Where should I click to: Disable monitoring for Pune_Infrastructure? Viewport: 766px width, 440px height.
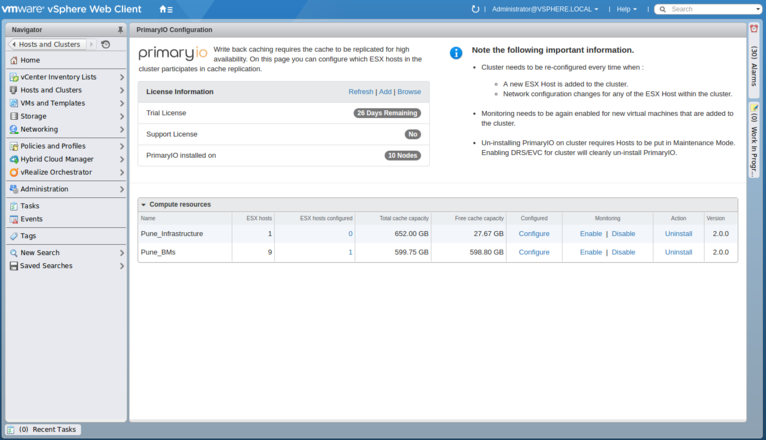click(x=623, y=234)
